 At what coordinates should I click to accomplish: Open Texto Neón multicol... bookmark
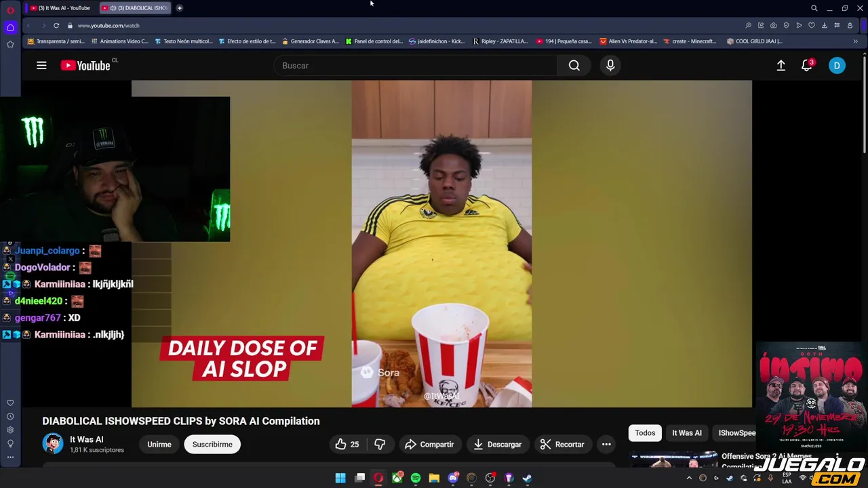click(183, 41)
